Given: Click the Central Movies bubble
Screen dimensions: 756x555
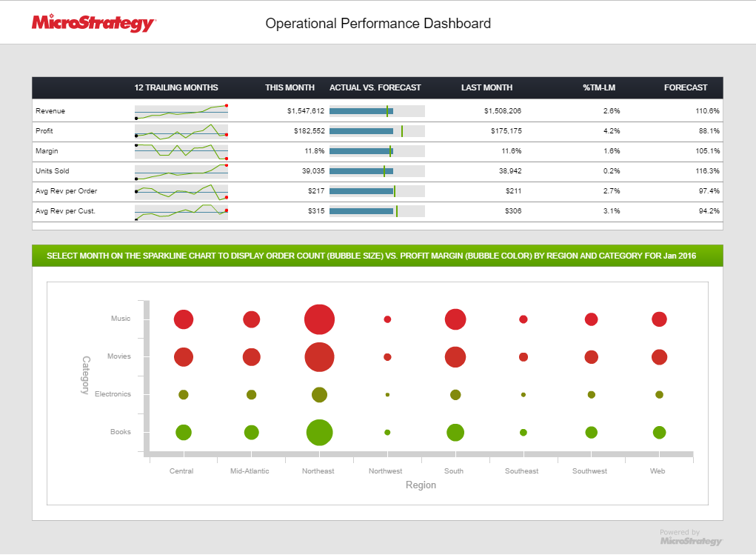Looking at the screenshot, I should pyautogui.click(x=184, y=357).
